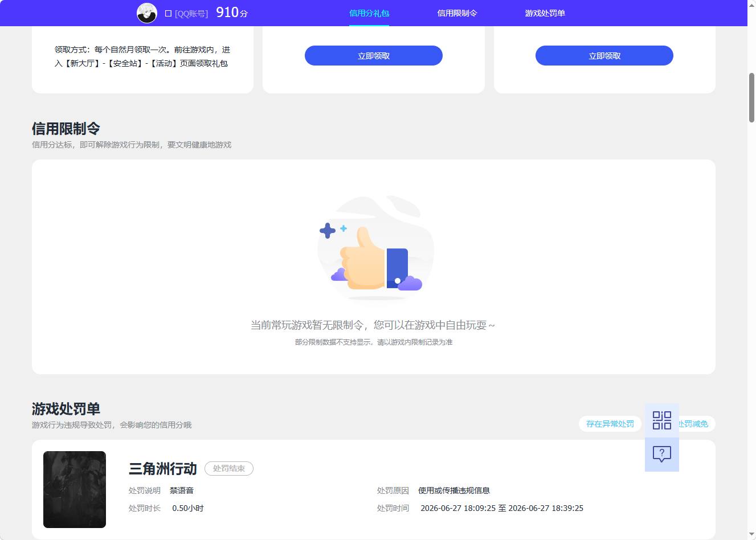Open the help question bubble icon
The height and width of the screenshot is (540, 756).
[x=662, y=455]
